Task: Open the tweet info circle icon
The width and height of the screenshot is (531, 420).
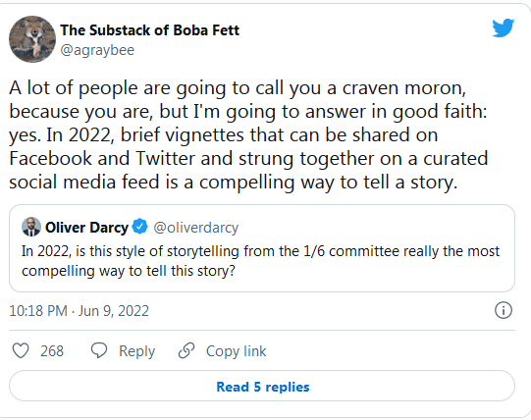Action: [504, 310]
